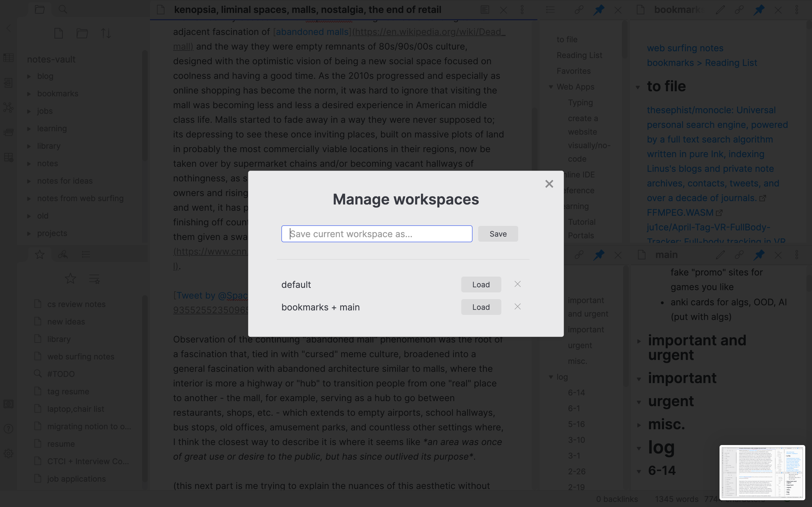Click the sort/reorder icon in sidebar
812x507 pixels.
click(x=106, y=33)
